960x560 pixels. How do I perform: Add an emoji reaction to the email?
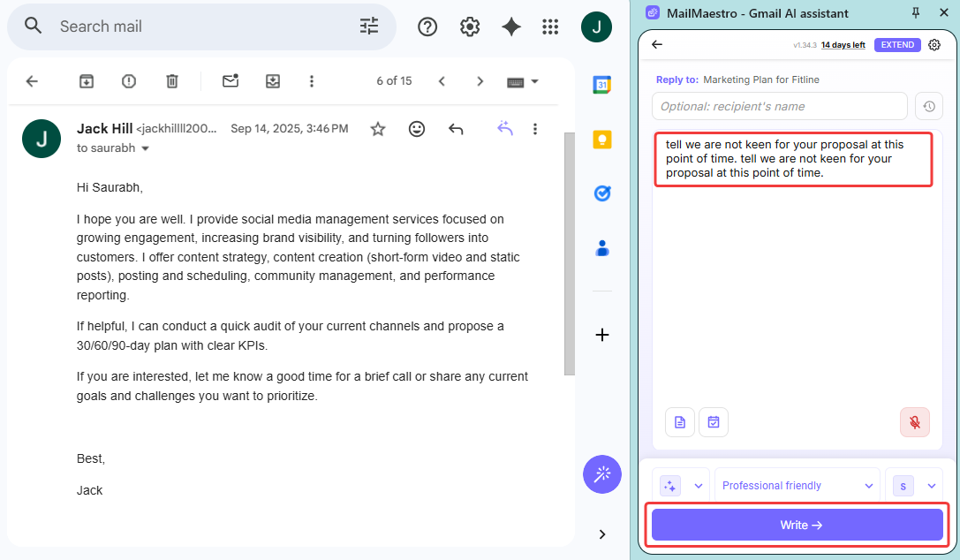click(x=417, y=129)
